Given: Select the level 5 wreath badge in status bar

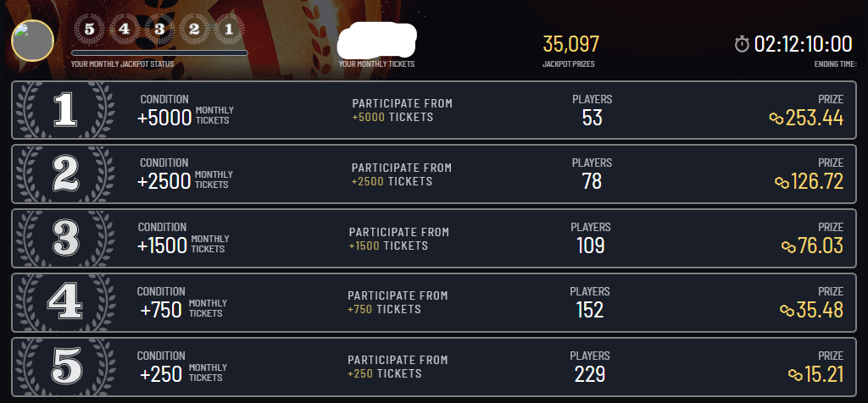Looking at the screenshot, I should [88, 28].
